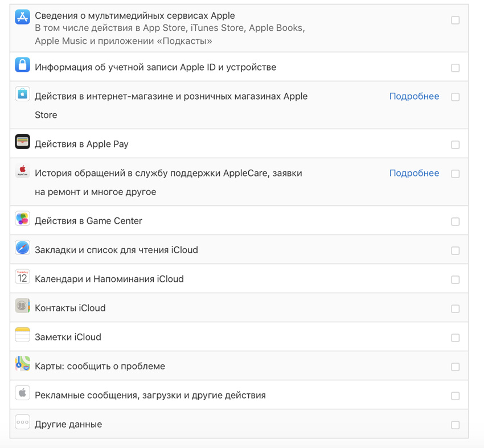Click the AppleCare support icon
Screen dimensions: 484x448
(x=23, y=171)
